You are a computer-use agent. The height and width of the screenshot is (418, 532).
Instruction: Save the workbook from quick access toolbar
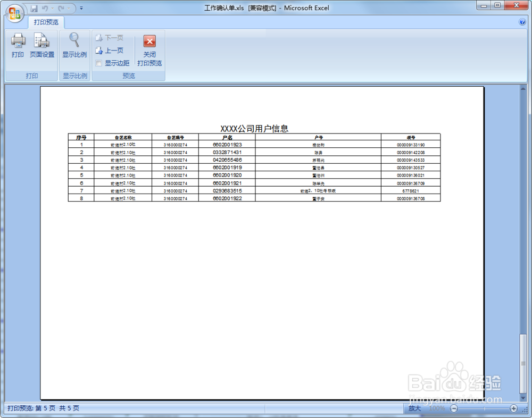34,8
